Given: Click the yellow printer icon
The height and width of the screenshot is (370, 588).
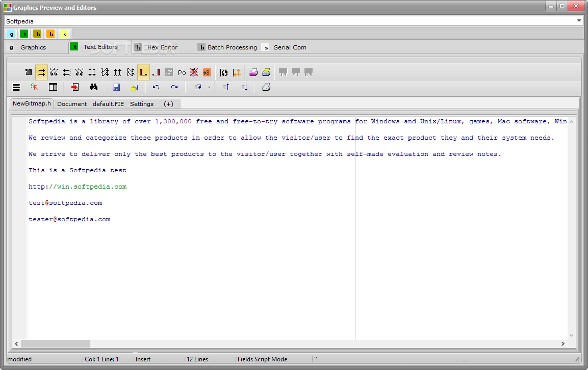Looking at the screenshot, I should 266,72.
